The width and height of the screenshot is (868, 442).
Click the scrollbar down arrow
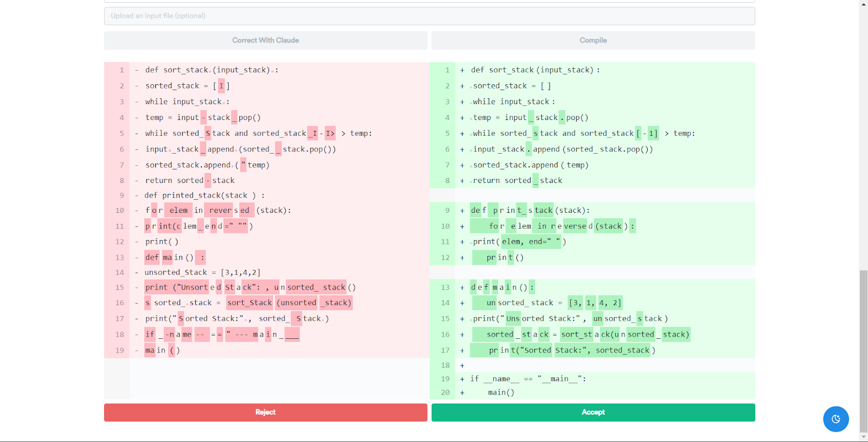coord(864,437)
